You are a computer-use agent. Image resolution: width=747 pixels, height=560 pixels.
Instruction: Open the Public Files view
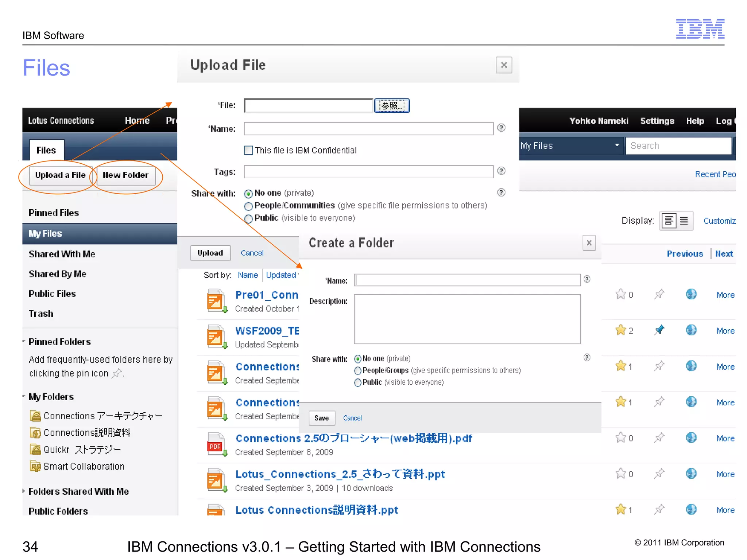pos(52,293)
